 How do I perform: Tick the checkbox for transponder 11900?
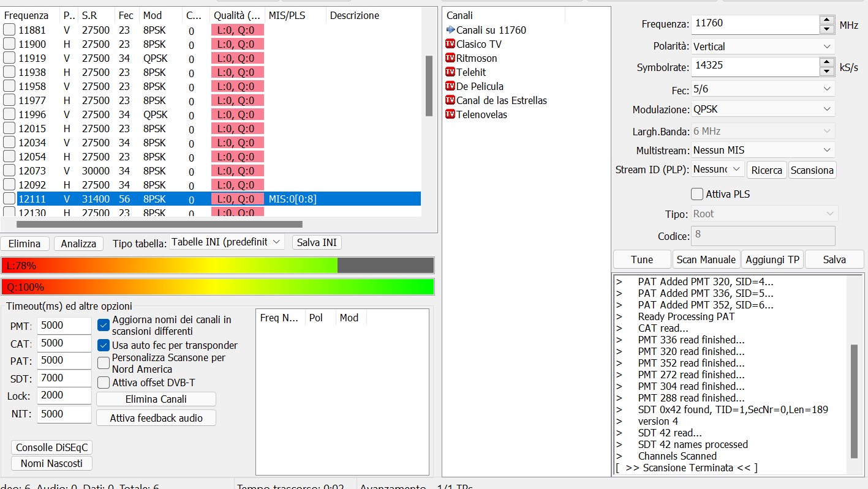click(9, 43)
